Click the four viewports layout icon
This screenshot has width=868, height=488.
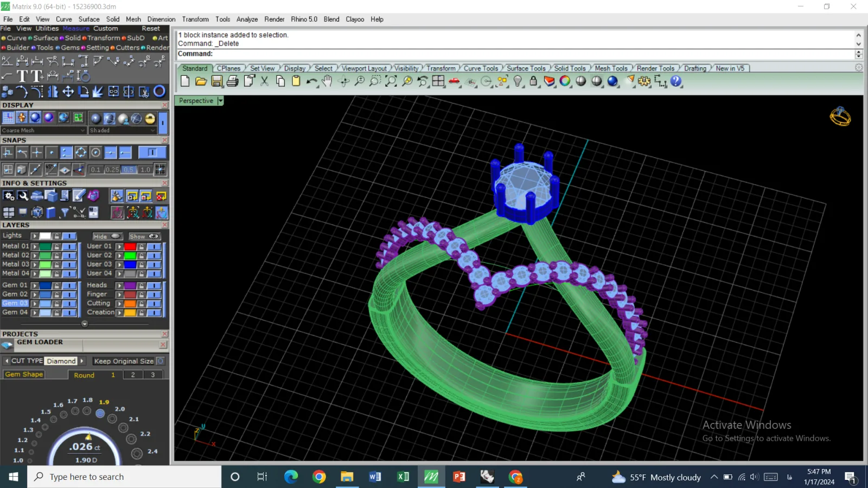coord(438,81)
